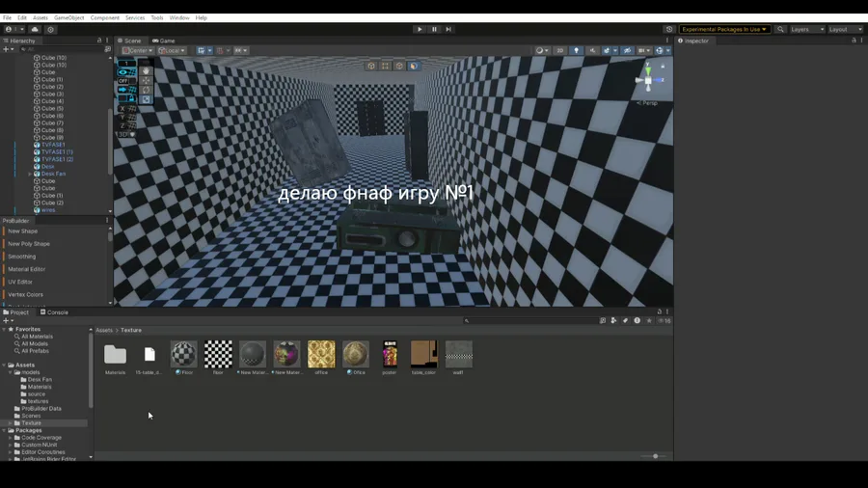
Task: Toggle scene visibility hidden objects
Action: coord(627,50)
